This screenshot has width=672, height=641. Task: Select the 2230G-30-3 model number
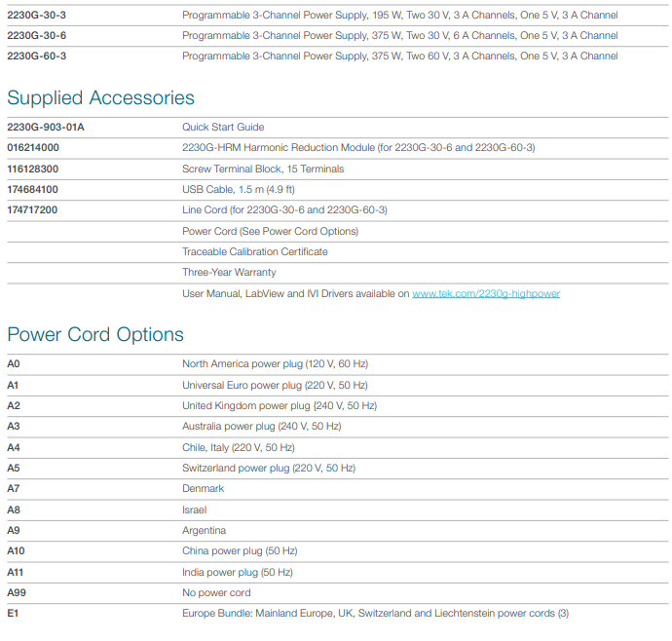[36, 15]
